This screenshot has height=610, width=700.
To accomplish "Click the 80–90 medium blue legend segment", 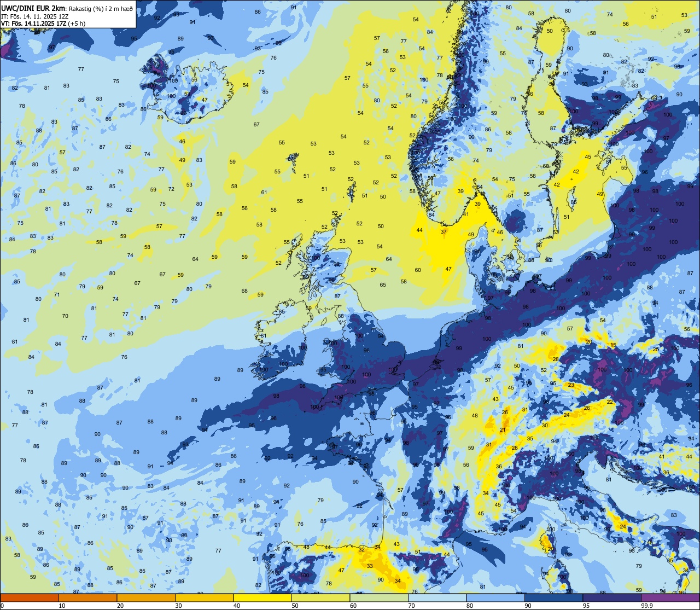I will 495,597.
